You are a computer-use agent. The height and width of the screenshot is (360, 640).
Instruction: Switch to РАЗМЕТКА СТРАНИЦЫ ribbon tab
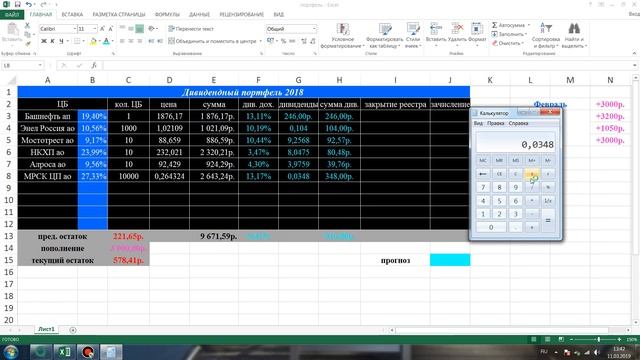119,14
